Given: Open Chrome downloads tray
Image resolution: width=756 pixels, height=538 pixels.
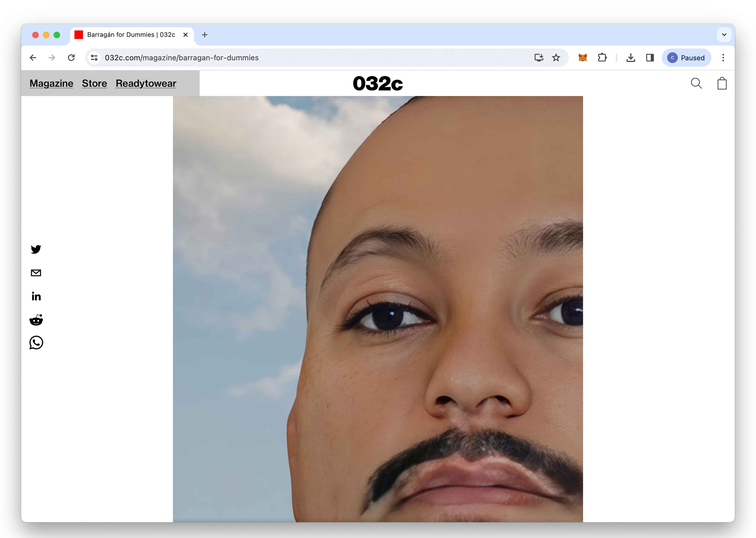Looking at the screenshot, I should (630, 58).
